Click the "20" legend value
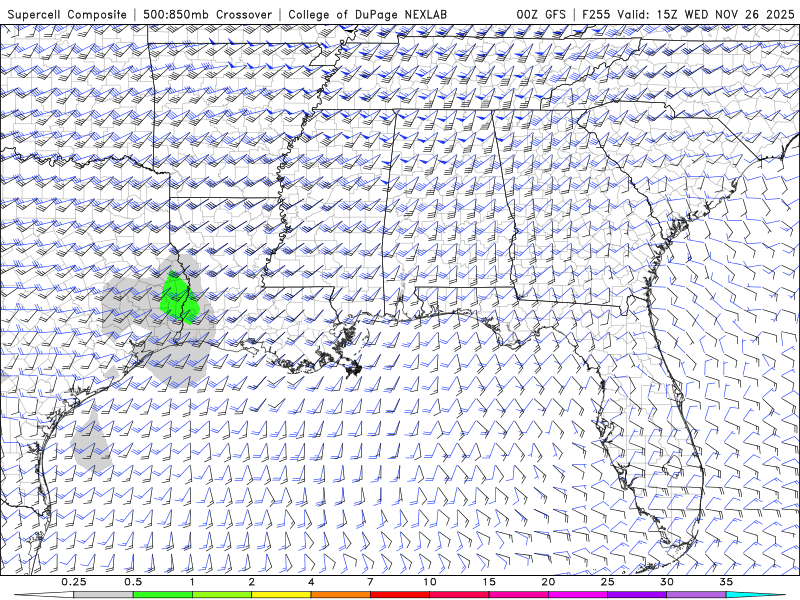 tap(548, 582)
